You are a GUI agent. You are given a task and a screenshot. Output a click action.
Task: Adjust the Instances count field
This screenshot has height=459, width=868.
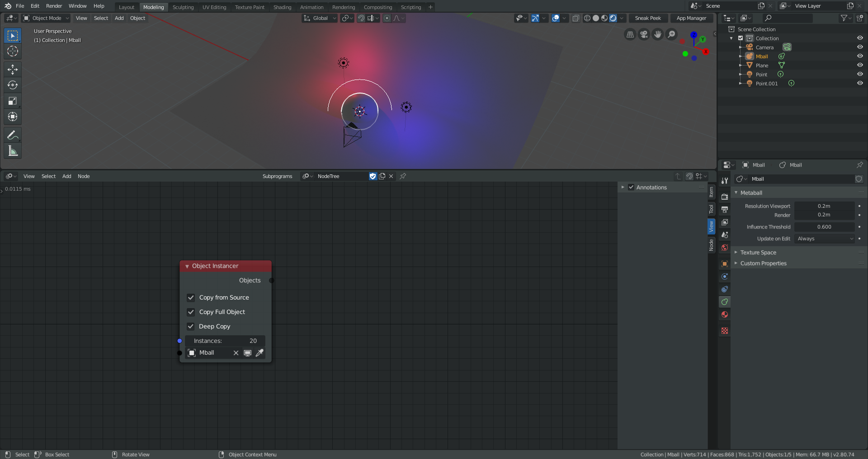(225, 341)
